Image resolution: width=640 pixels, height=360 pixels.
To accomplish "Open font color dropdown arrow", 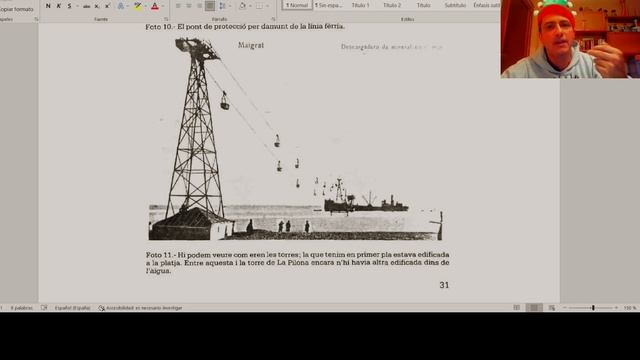I will pyautogui.click(x=162, y=6).
